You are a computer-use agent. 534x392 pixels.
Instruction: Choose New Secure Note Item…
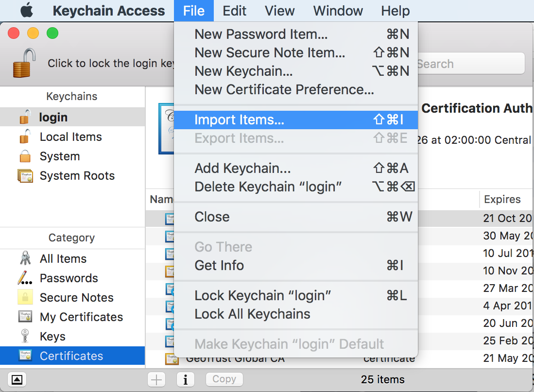(296, 52)
